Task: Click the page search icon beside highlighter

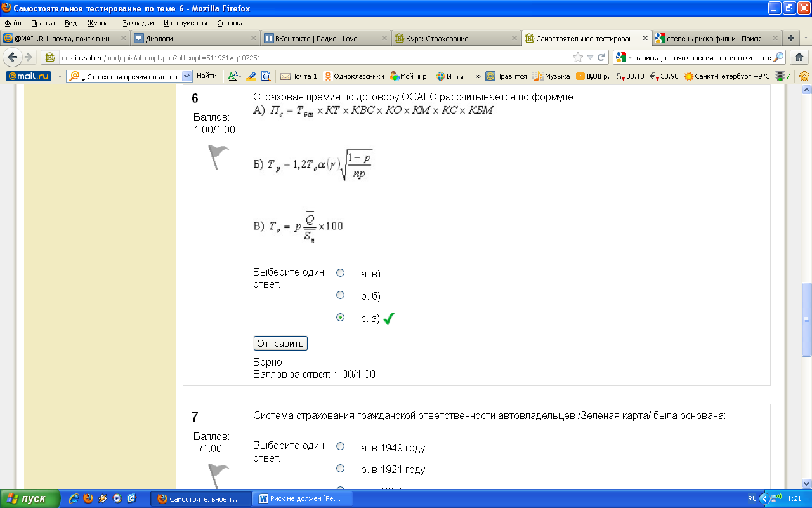Action: click(266, 76)
